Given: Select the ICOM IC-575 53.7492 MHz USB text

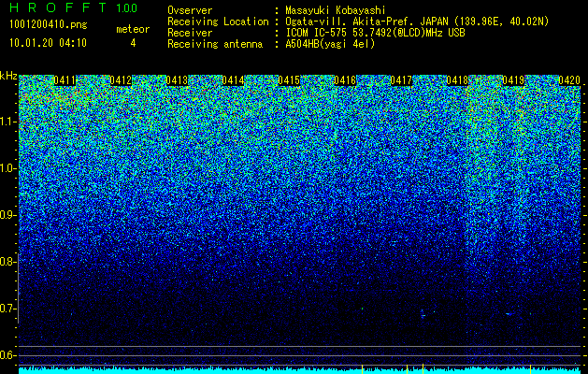Looking at the screenshot, I should coord(375,33).
